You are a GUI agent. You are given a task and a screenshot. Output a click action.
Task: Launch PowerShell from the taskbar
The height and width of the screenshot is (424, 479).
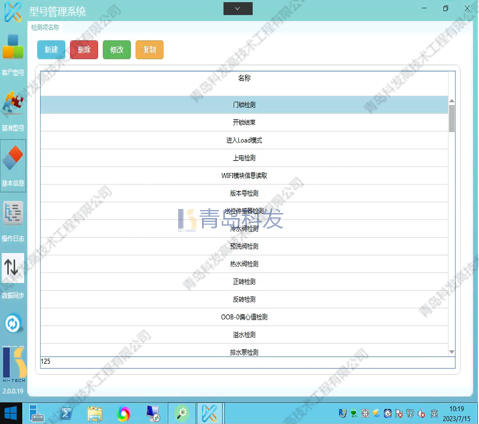click(66, 414)
